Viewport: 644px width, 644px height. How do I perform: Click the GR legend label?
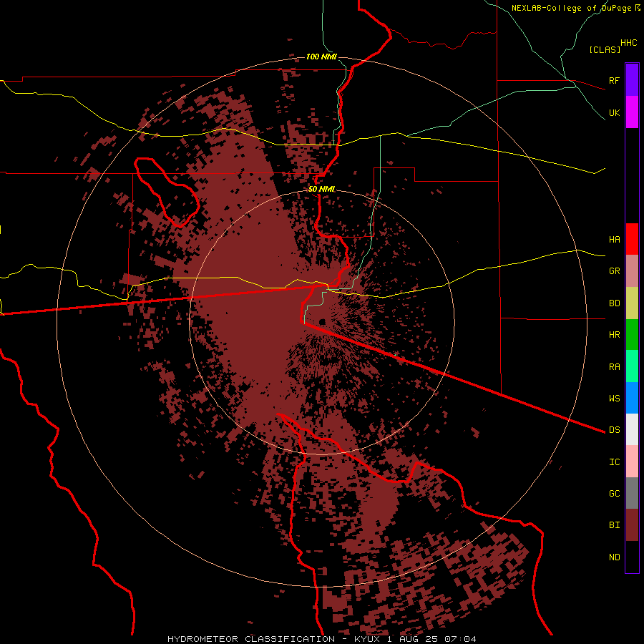click(x=614, y=271)
